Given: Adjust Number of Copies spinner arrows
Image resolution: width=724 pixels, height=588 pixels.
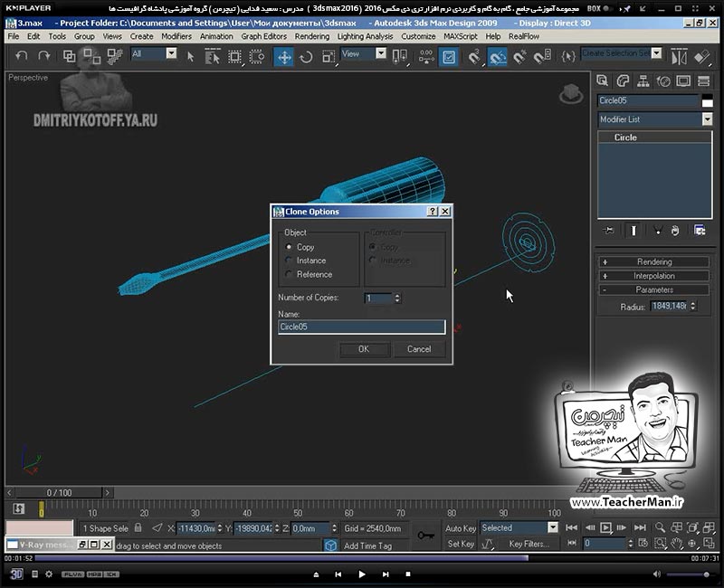Looking at the screenshot, I should (x=397, y=299).
